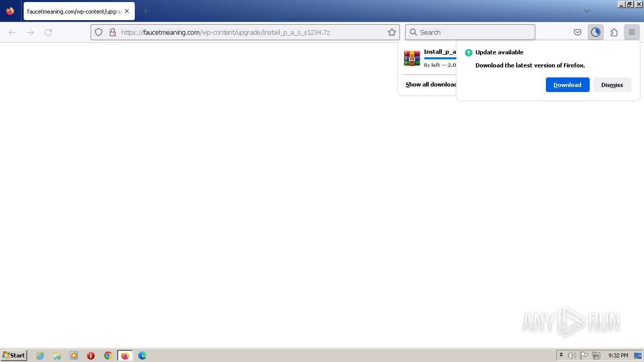This screenshot has width=644, height=362.
Task: Click Show all downloads link
Action: click(x=431, y=84)
